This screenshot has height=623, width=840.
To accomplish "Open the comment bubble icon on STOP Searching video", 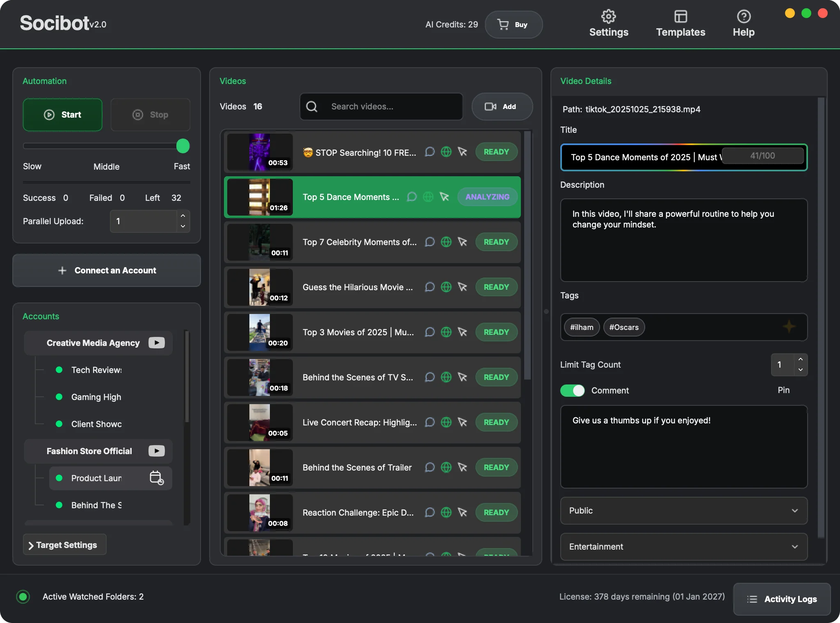I will 429,152.
